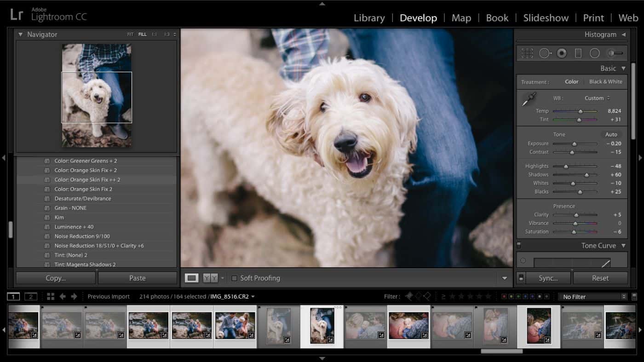This screenshot has width=644, height=362.
Task: Click the second window '2' display button
Action: pyautogui.click(x=31, y=297)
